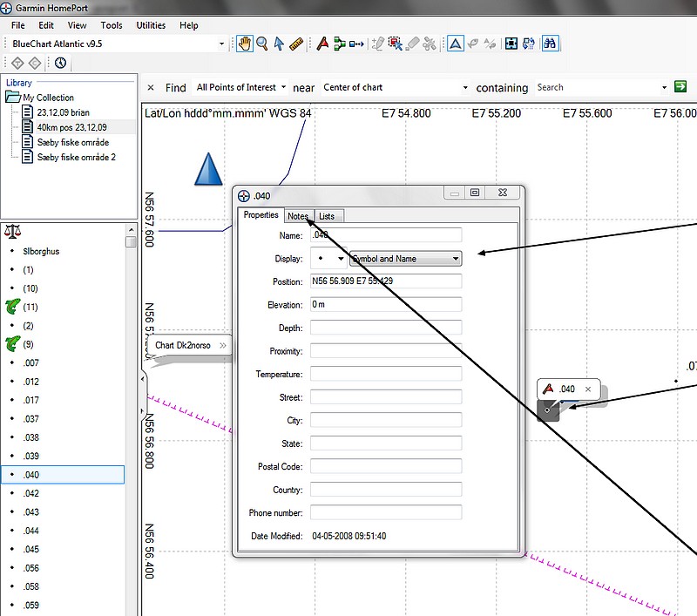Click the flag icon in .040 popup

tap(548, 389)
